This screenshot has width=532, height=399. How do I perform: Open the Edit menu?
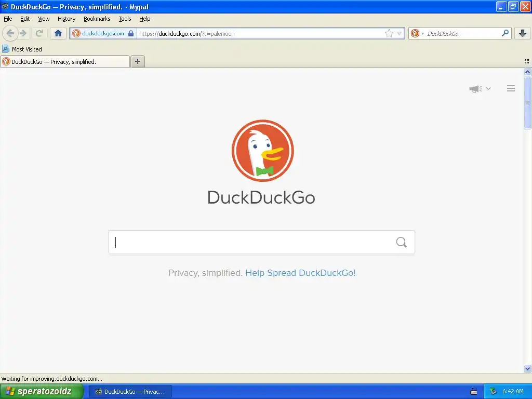click(x=25, y=19)
